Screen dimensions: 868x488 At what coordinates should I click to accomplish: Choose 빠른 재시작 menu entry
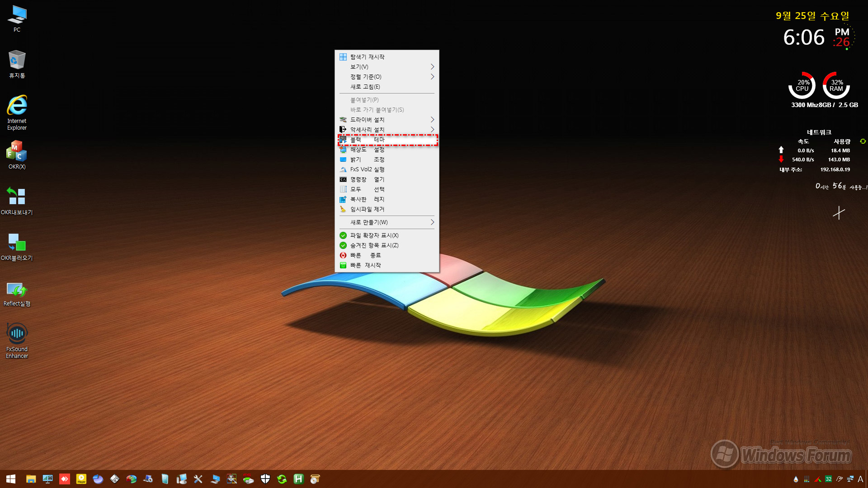click(x=387, y=265)
